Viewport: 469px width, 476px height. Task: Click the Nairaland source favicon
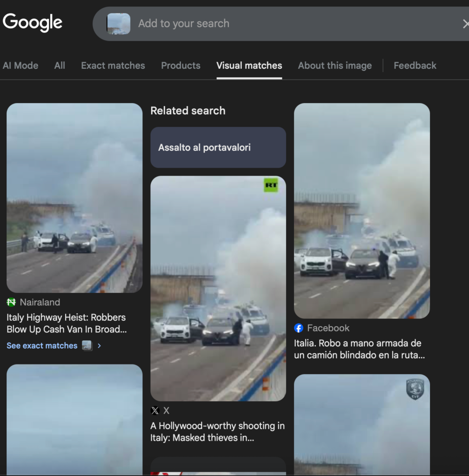pos(12,302)
